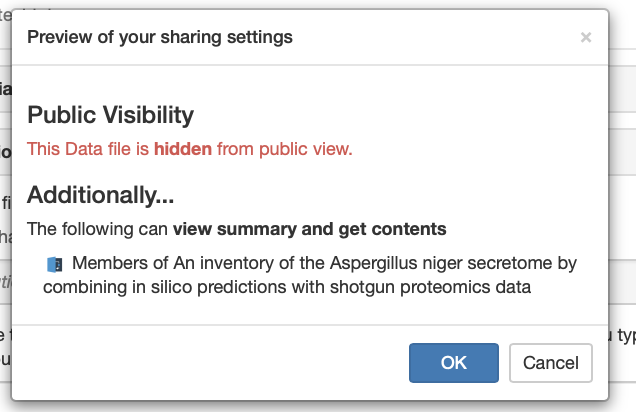Close the sharing settings preview dialog
Image resolution: width=636 pixels, height=412 pixels.
586,37
